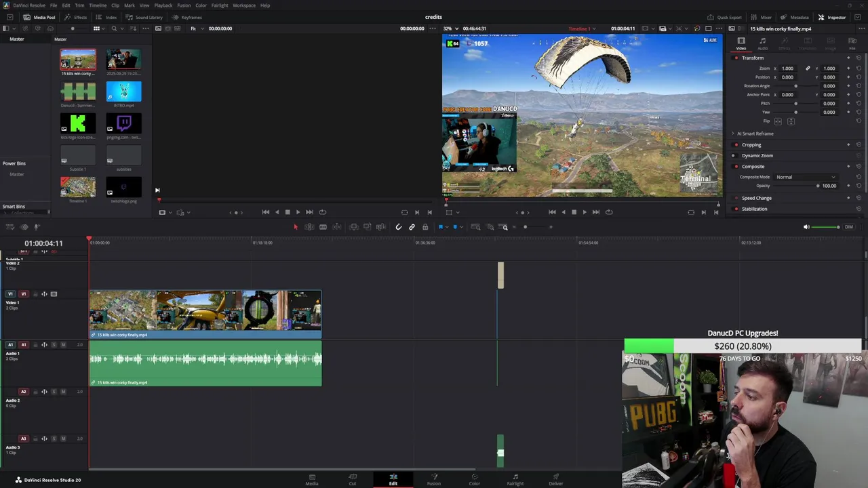Select the arrow Selection Mode tool
The height and width of the screenshot is (488, 868).
[296, 227]
